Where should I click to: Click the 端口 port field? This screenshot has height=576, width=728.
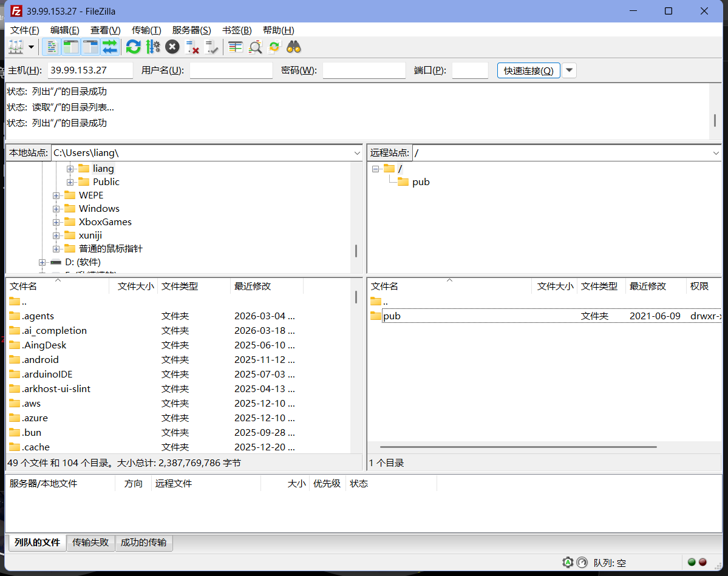[x=471, y=70]
